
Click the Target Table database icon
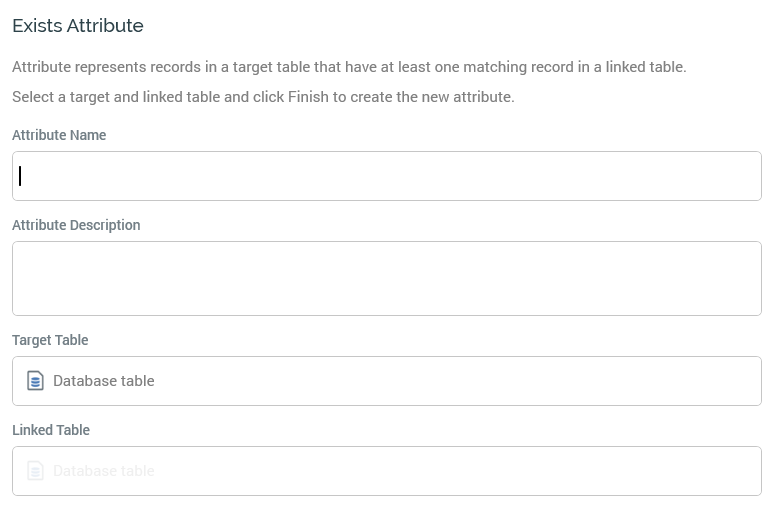click(35, 381)
